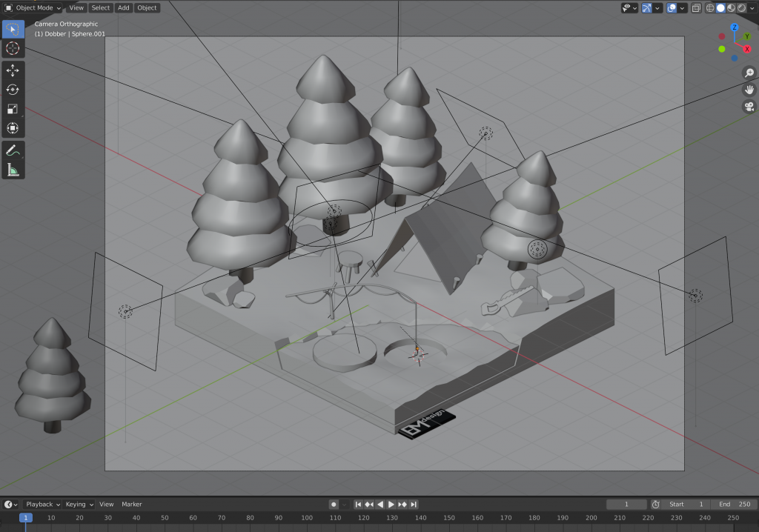Open the gizmo options dropdown arrow

(657, 7)
